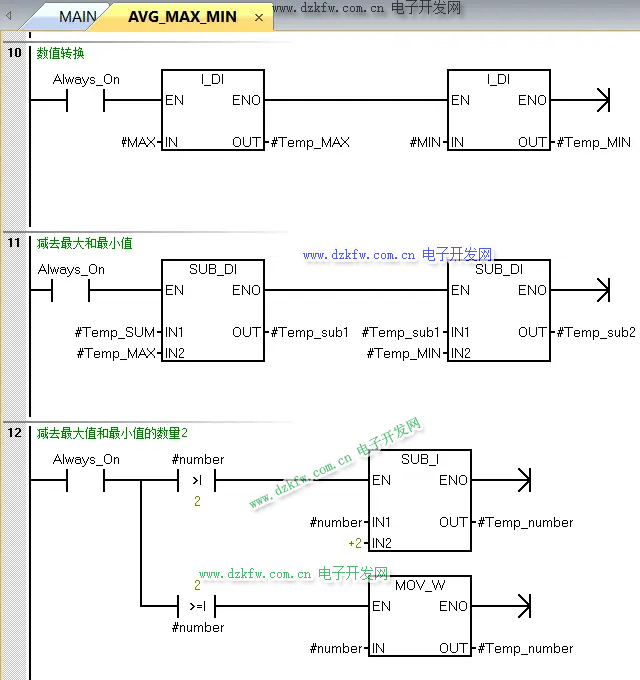Viewport: 640px width, 680px height.
Task: Close the AVG_MAX_MIN tab
Action: click(x=259, y=18)
